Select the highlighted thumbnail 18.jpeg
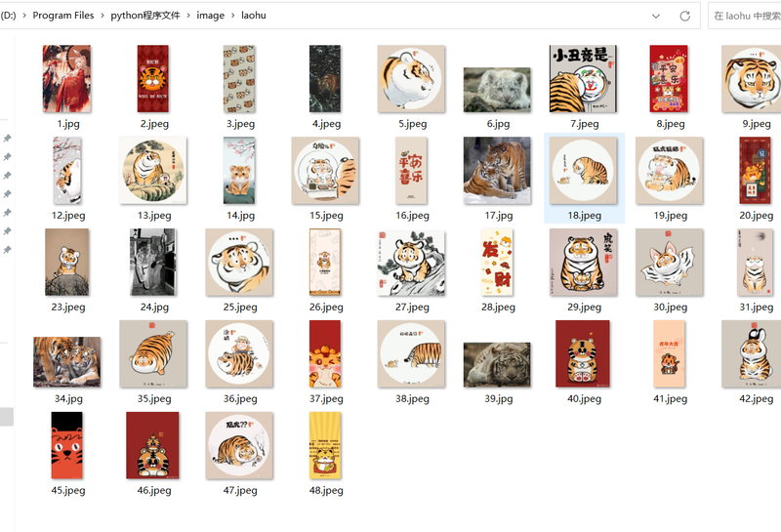Viewport: 781px width, 532px height. click(583, 171)
